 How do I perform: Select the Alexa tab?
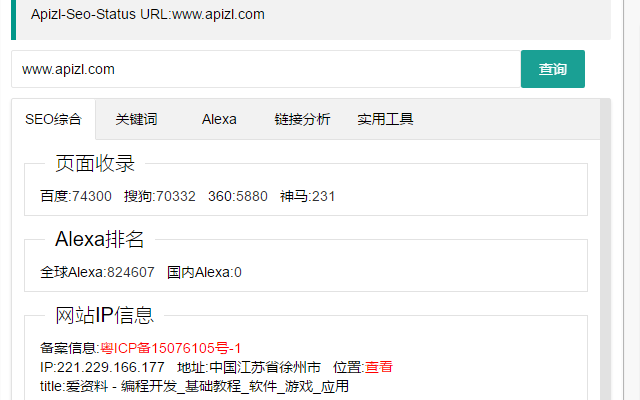pos(219,119)
